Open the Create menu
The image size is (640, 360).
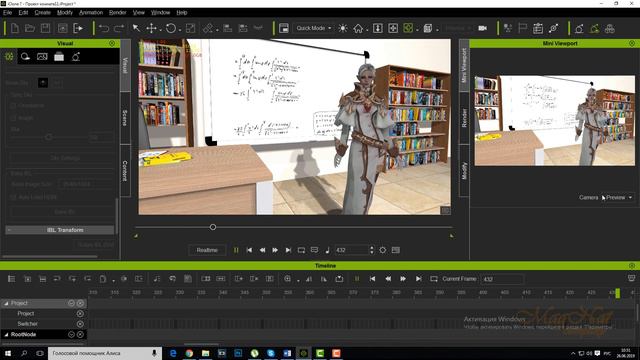[42, 13]
